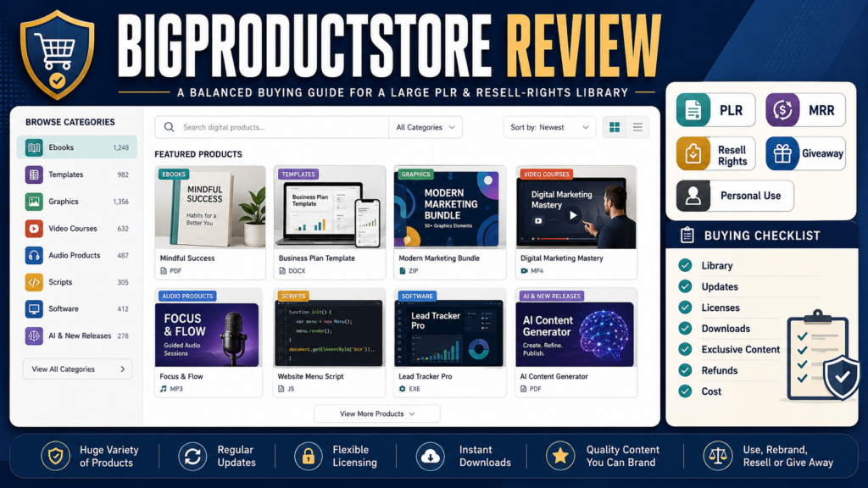The height and width of the screenshot is (488, 868).
Task: Select Audio Products in Browse Categories
Action: coord(77,256)
